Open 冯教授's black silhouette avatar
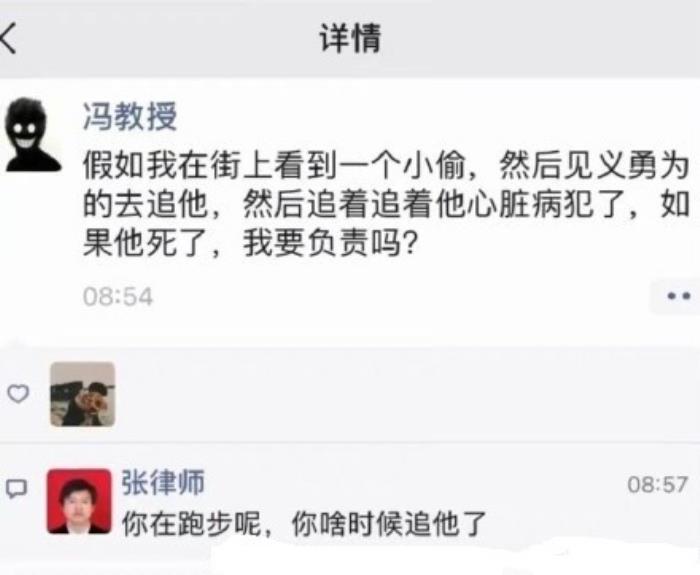 [x=32, y=135]
